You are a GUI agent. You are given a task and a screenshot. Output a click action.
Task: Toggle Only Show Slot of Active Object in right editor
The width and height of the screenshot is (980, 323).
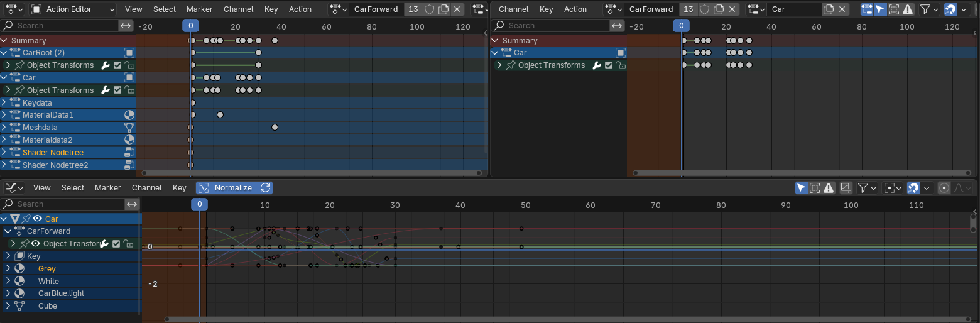pyautogui.click(x=867, y=9)
